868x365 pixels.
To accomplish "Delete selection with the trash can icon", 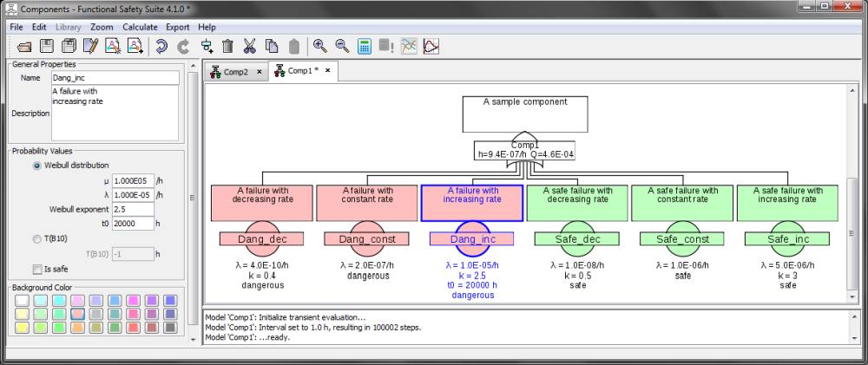I will [227, 47].
